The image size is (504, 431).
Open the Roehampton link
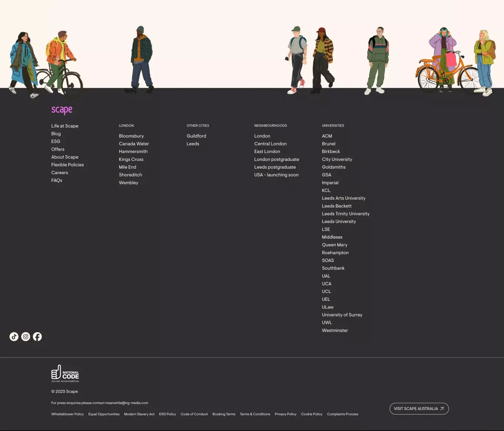click(x=335, y=252)
